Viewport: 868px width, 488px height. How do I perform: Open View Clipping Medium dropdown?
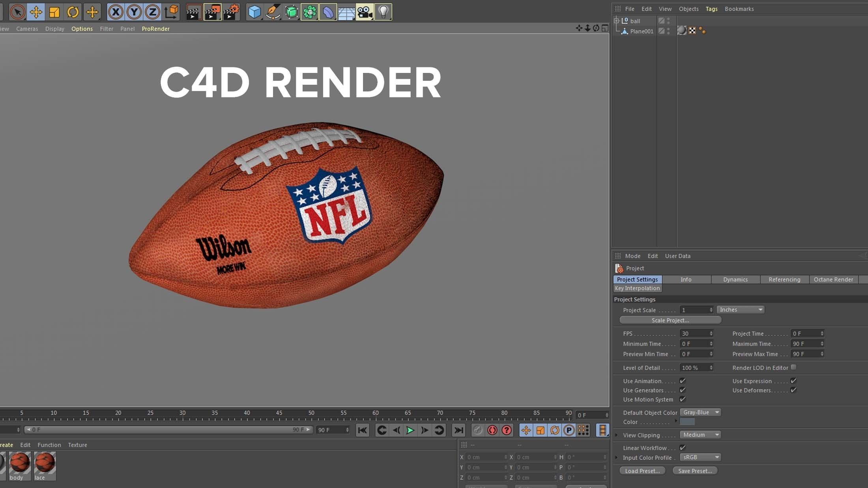(701, 435)
